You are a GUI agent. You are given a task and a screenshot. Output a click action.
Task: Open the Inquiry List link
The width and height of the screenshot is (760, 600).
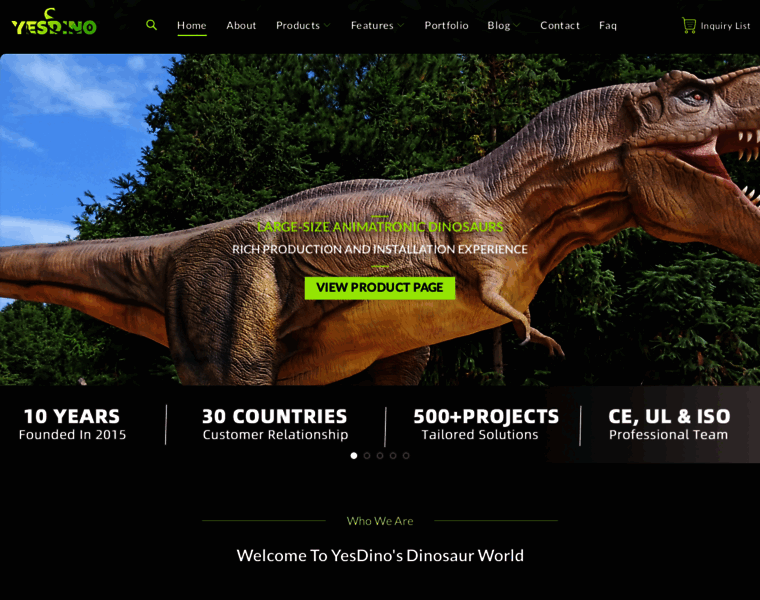725,26
